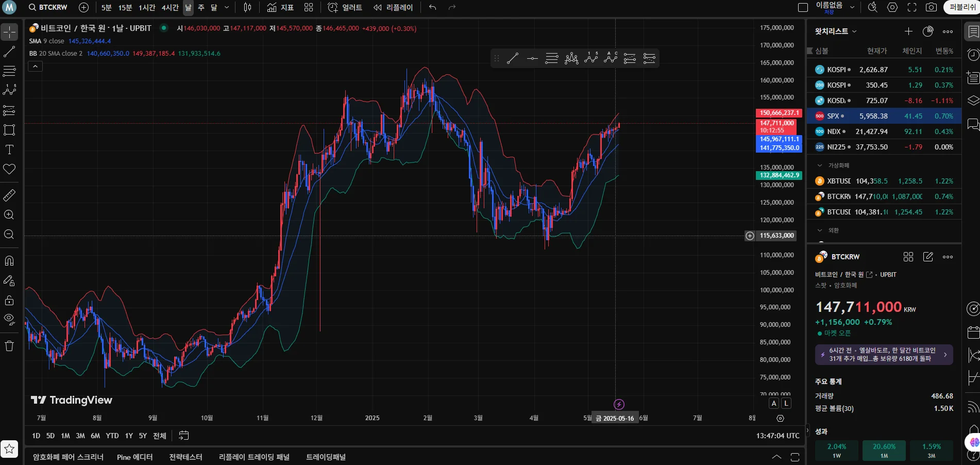Screen dimensions: 980x465
Task: Pick the ABC correction wave tool in floating toolbar
Action: tap(611, 58)
